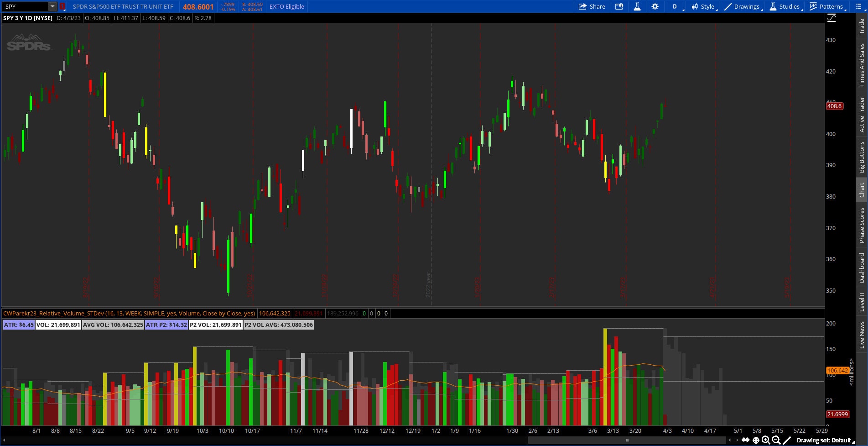The height and width of the screenshot is (446, 868).
Task: Select the trendline drawing tool at bottom
Action: [x=787, y=440]
